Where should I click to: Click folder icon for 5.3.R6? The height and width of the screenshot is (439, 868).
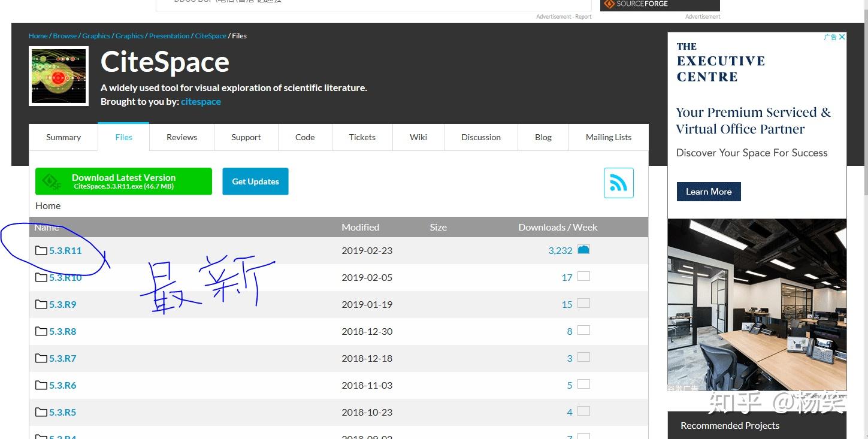click(x=41, y=385)
